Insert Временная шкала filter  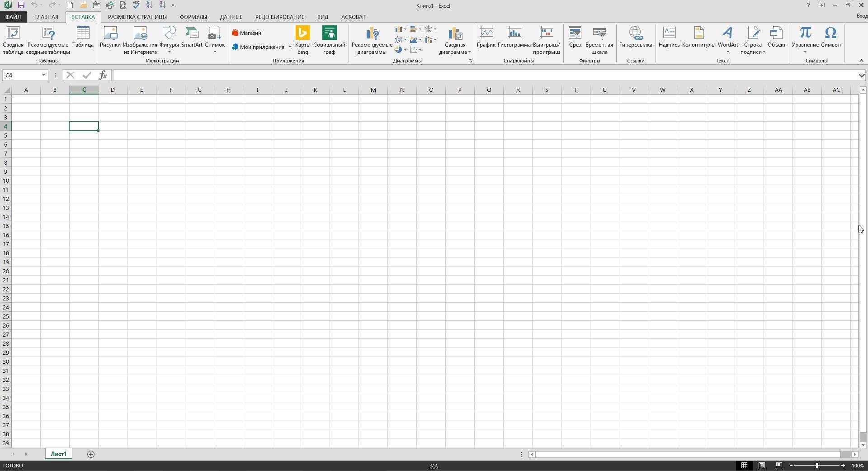coord(599,41)
